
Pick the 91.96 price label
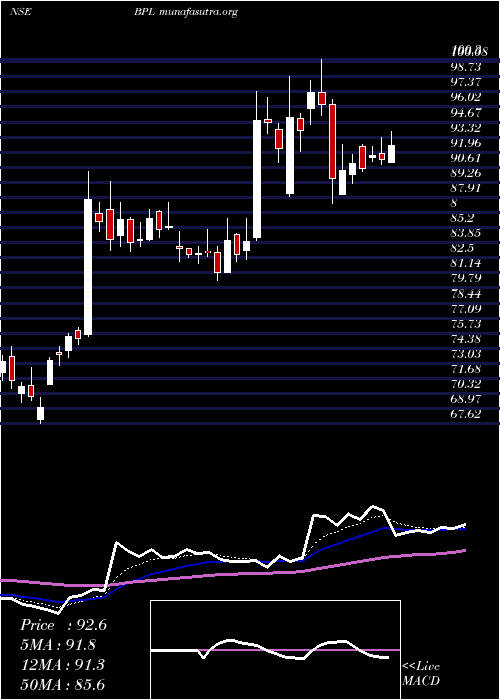click(x=466, y=143)
